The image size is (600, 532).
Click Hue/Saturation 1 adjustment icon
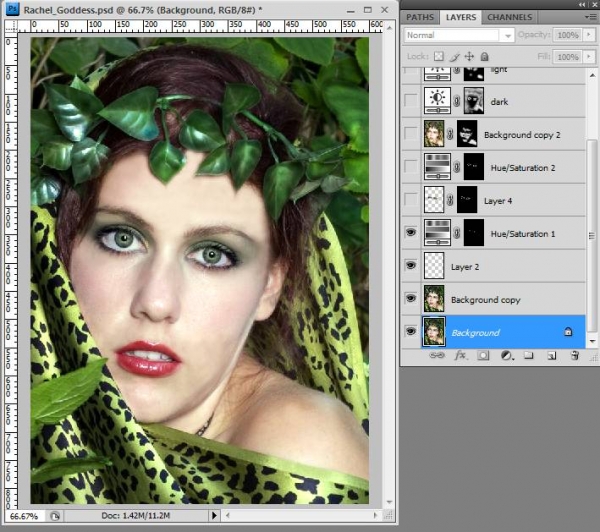click(437, 233)
